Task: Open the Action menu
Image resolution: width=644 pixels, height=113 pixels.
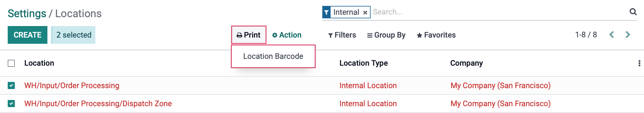Action: coord(287,35)
